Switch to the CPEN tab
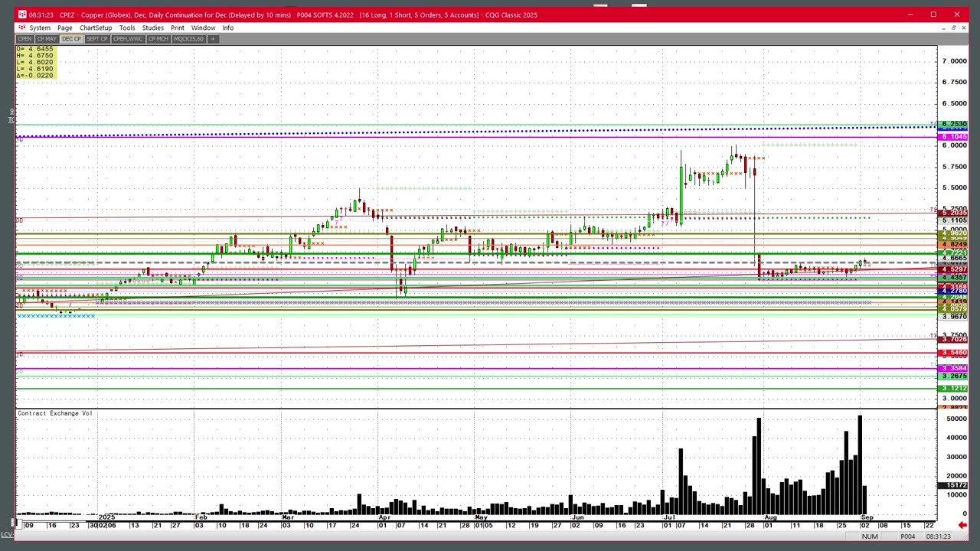 click(x=24, y=38)
